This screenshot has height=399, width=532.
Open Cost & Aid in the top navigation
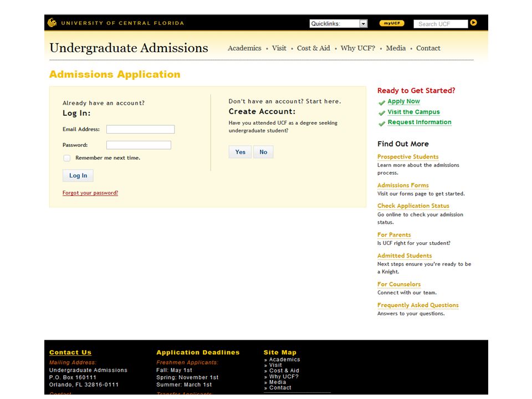click(313, 48)
